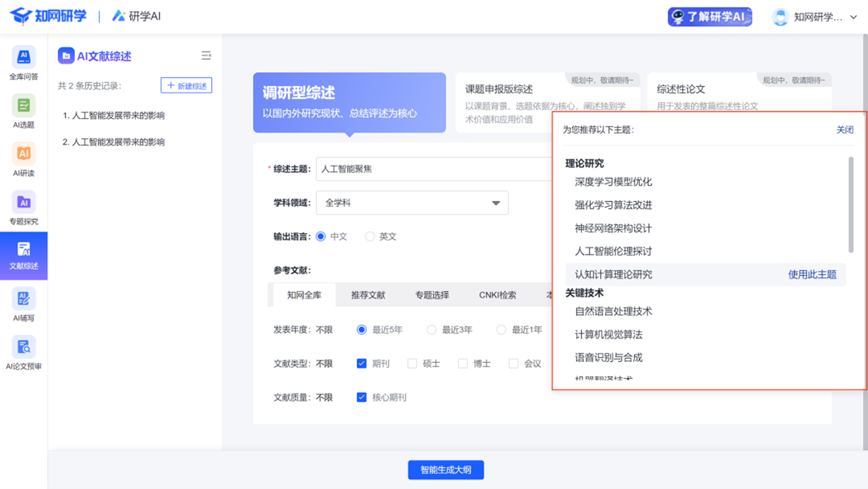This screenshot has height=489, width=868.
Task: Open the 专题探究 sidebar icon
Action: pos(24,208)
